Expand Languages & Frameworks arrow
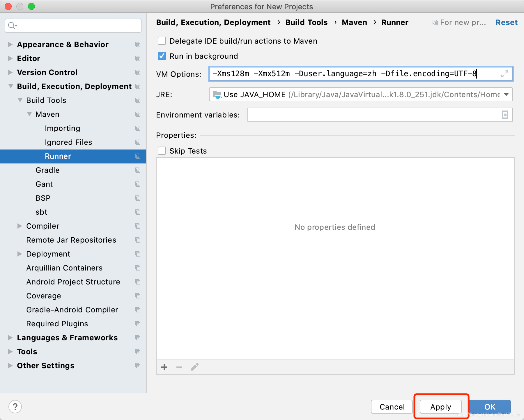 [10, 338]
